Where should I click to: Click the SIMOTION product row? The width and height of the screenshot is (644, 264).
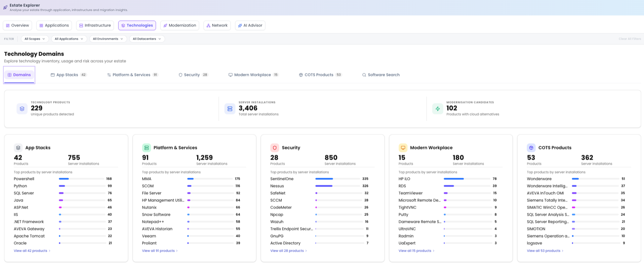pyautogui.click(x=576, y=229)
